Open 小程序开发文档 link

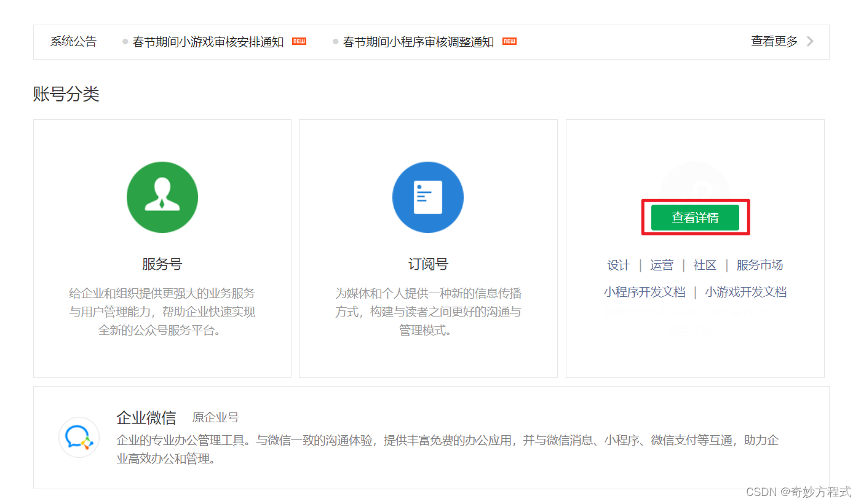(645, 292)
